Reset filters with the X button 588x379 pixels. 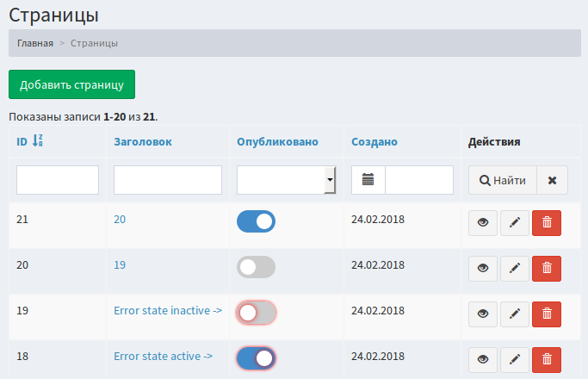pyautogui.click(x=552, y=180)
